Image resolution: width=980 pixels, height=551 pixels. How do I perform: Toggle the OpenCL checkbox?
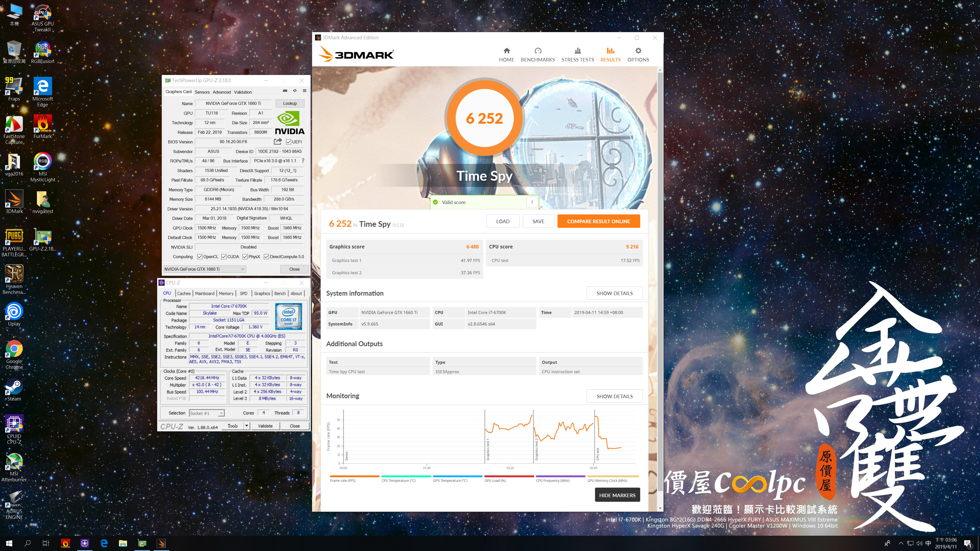pos(200,257)
